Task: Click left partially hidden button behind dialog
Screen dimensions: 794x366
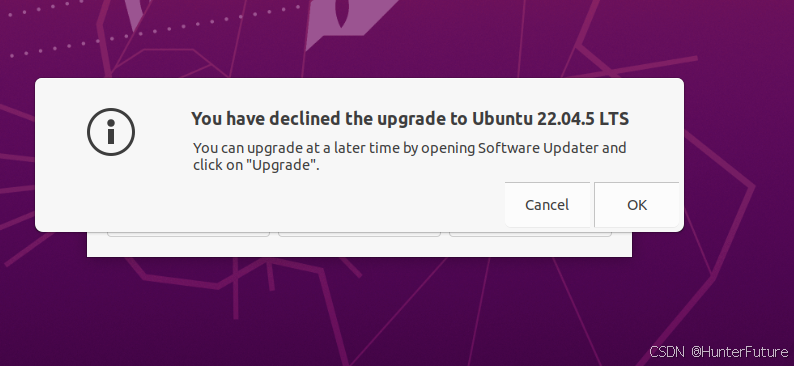Action: [x=188, y=234]
